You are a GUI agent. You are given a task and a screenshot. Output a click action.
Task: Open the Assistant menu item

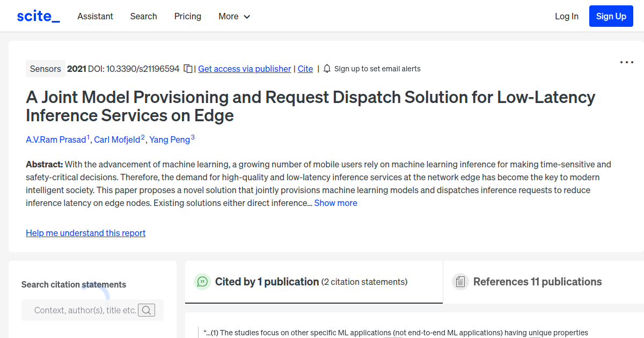click(95, 16)
